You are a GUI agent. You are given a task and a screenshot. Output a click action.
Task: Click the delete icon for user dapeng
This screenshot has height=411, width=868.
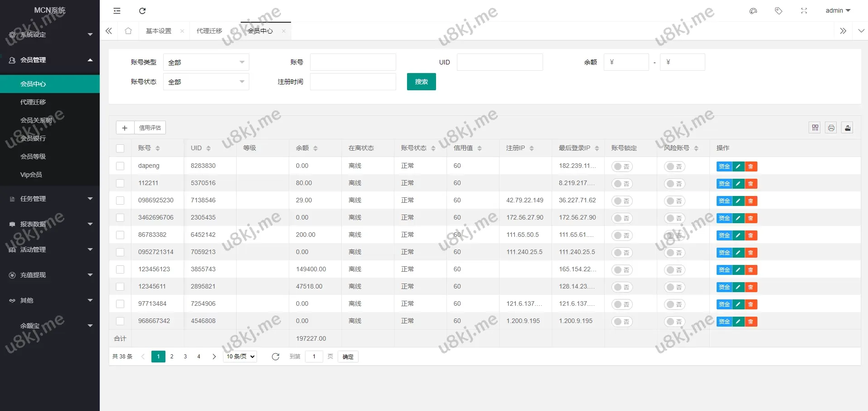(751, 166)
